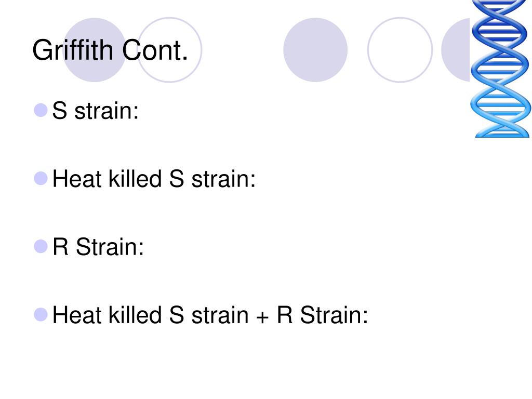
Task: Click the empty outlined circle near the helix
Action: coord(400,50)
